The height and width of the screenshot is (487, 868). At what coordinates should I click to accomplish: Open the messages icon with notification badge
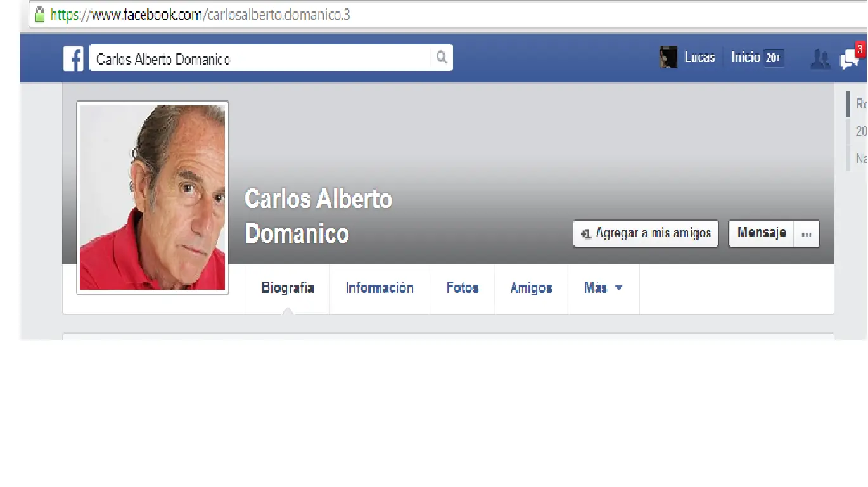tap(851, 58)
